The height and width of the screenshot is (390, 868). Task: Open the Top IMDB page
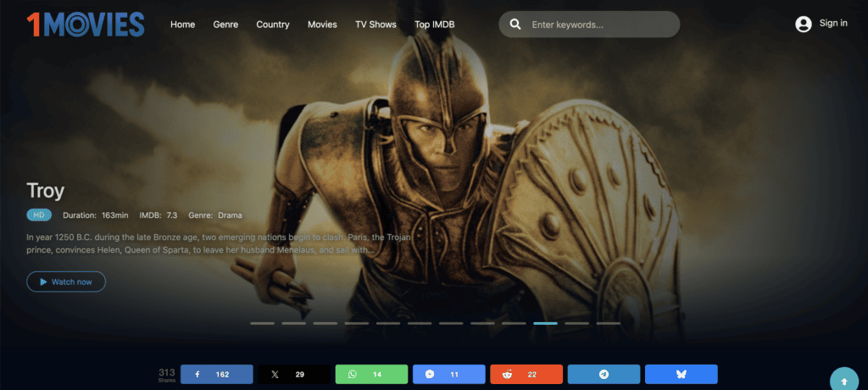(435, 25)
